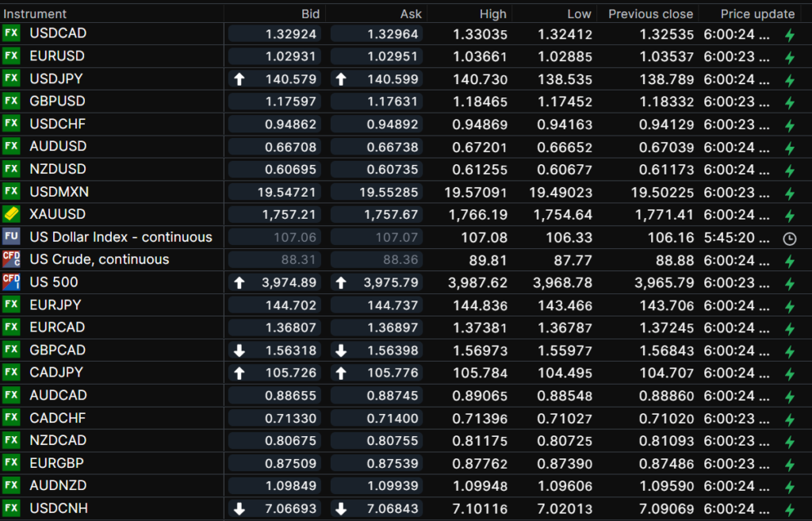Click the Previous close column header
This screenshot has height=521, width=812.
(x=650, y=13)
